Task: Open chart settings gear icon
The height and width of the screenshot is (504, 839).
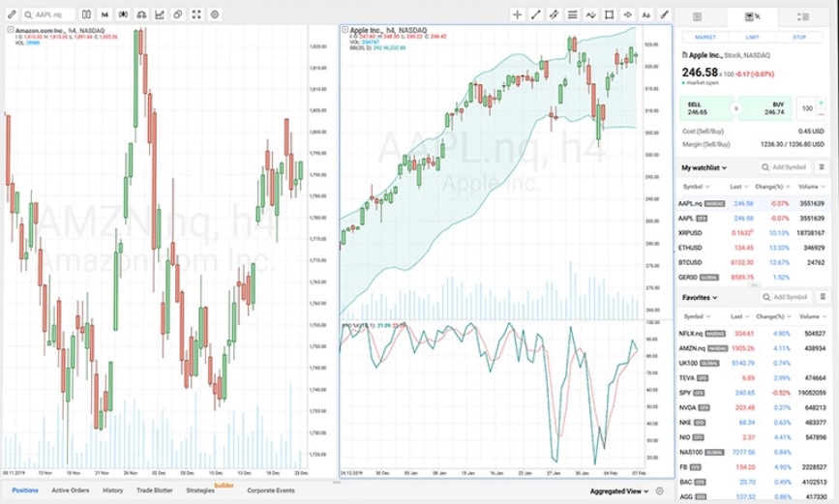Action: [x=215, y=15]
